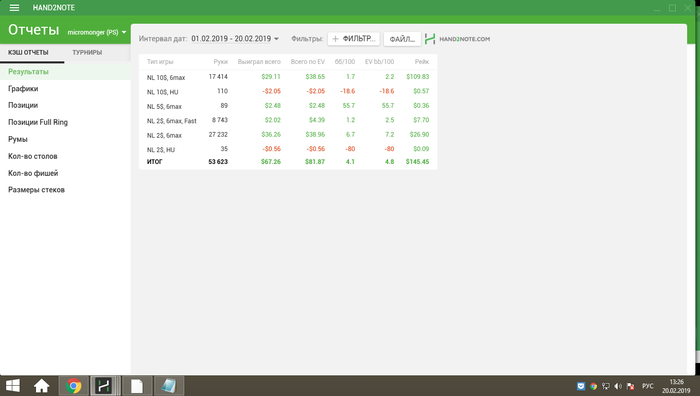The height and width of the screenshot is (396, 700).
Task: Click total hands value 53 623
Action: [x=218, y=162]
